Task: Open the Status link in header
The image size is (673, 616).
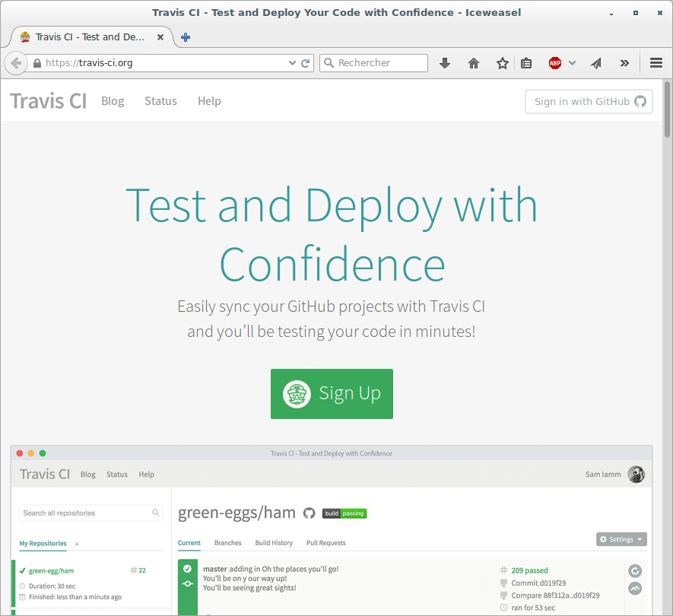Action: pyautogui.click(x=161, y=101)
